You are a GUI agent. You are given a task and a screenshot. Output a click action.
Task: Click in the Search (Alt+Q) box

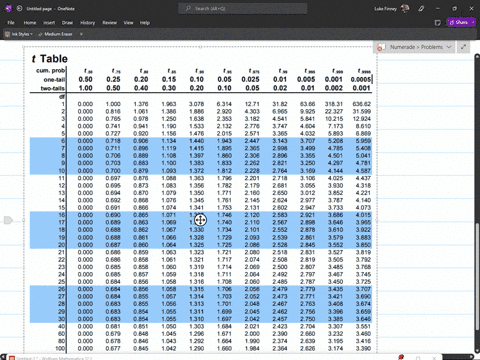coord(242,9)
